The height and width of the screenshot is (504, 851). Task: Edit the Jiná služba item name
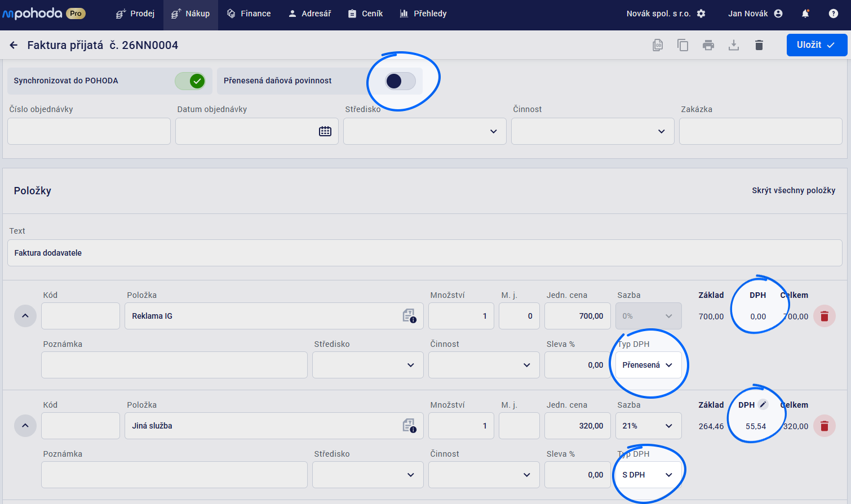(274, 426)
